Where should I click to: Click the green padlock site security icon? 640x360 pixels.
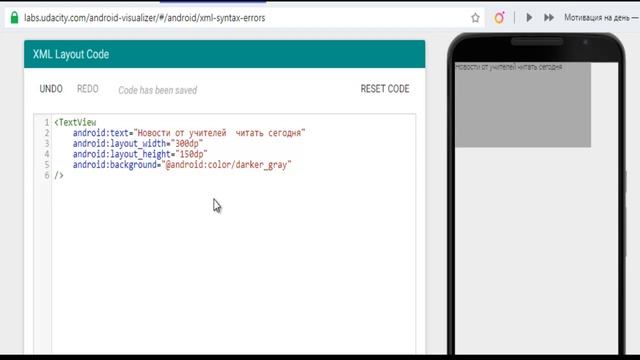[x=14, y=18]
